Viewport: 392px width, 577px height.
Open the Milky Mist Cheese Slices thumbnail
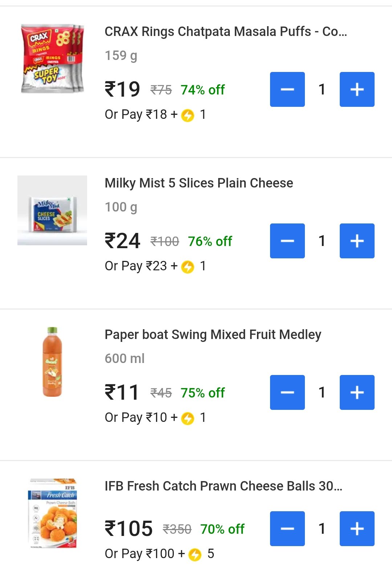click(x=52, y=210)
